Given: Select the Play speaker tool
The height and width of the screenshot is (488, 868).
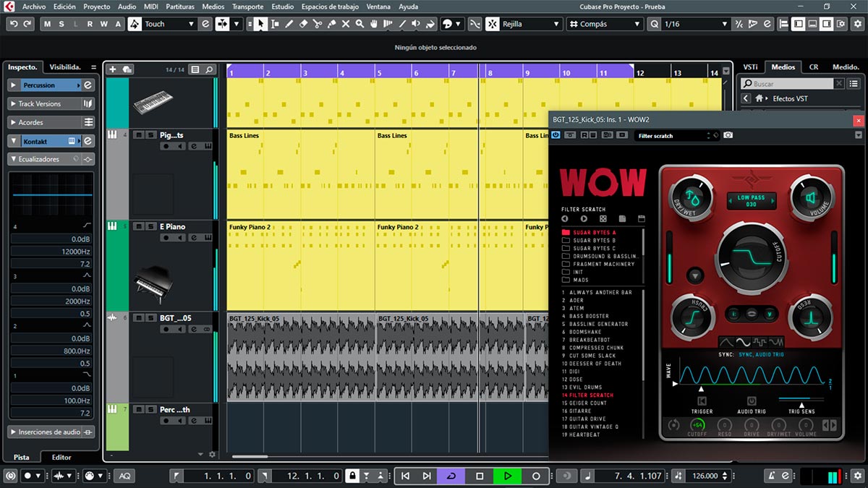Looking at the screenshot, I should (x=417, y=24).
